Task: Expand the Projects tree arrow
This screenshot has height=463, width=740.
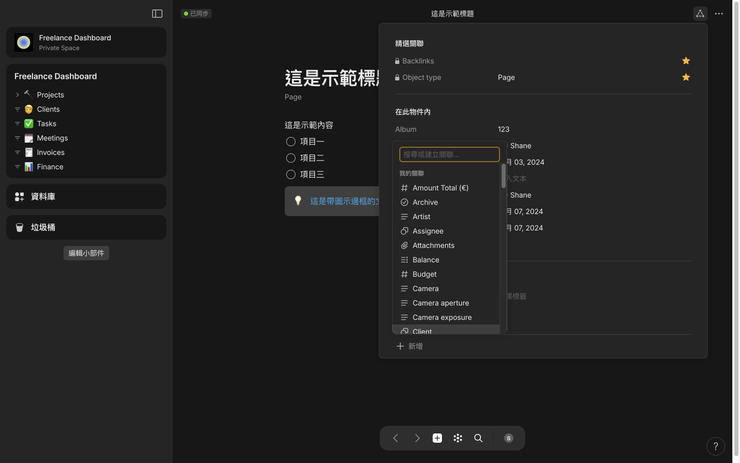Action: coord(17,95)
